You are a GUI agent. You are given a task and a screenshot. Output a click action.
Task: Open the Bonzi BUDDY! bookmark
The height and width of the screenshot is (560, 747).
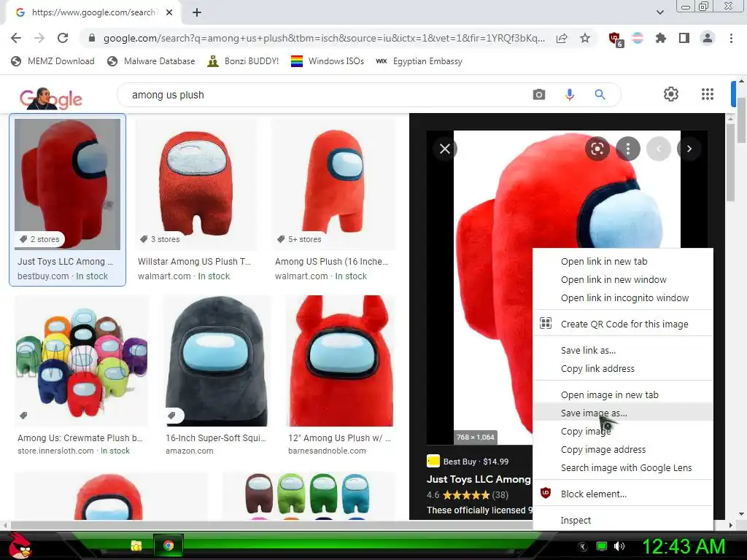(x=243, y=61)
